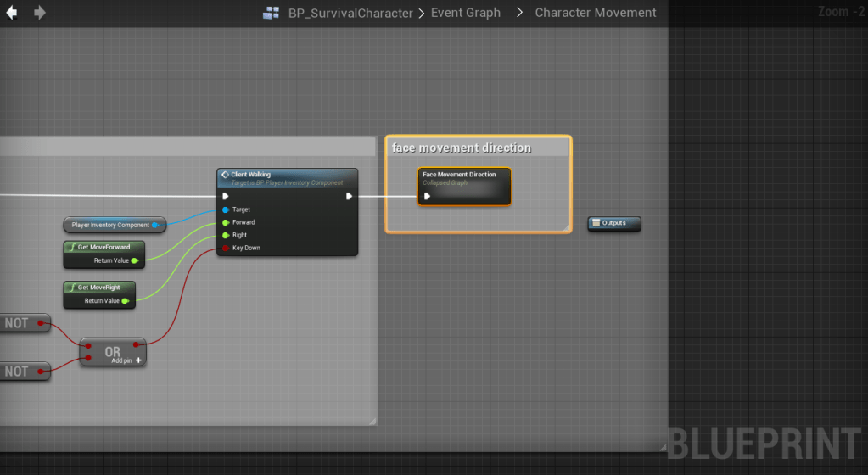Open BP_SurvivalCharacter breadcrumb
868x475 pixels.
pos(350,13)
